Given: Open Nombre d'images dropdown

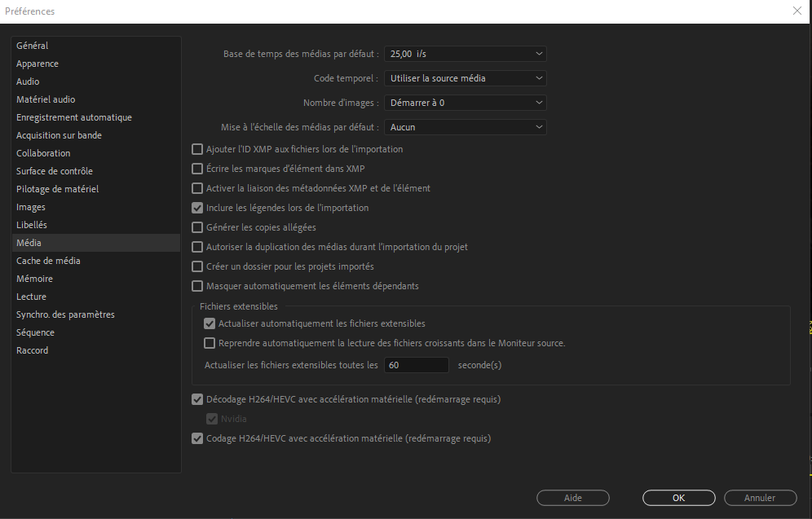Looking at the screenshot, I should coord(465,103).
